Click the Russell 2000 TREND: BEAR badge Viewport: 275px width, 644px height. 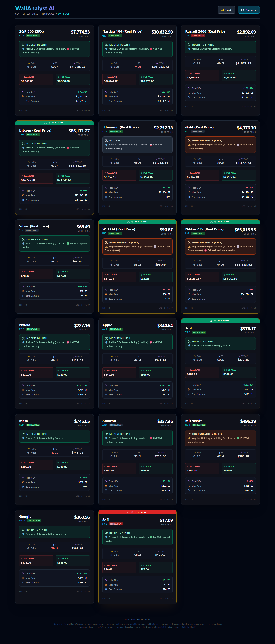198,36
